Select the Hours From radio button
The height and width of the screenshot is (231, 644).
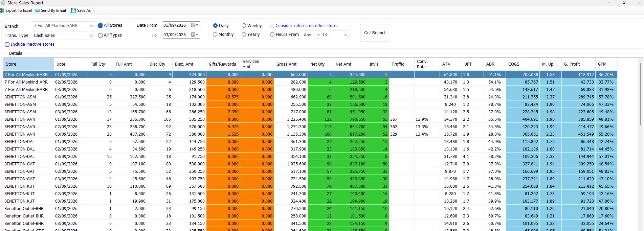click(x=272, y=34)
